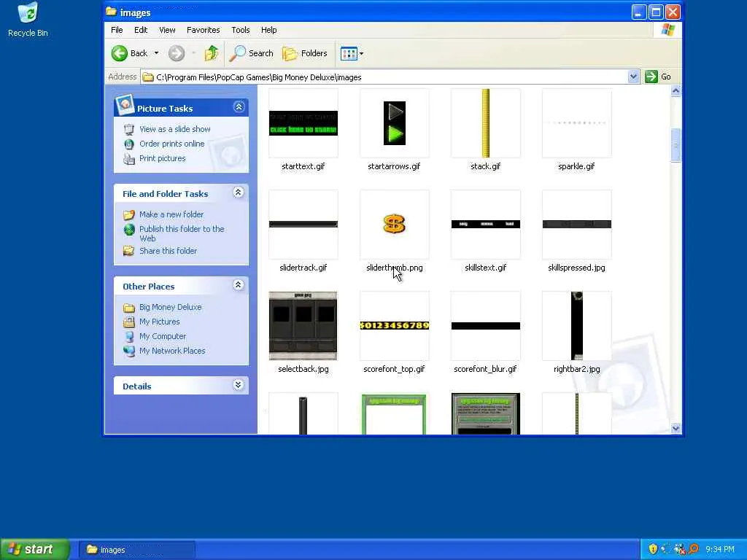Open the View menu
Viewport: 747px width, 560px height.
click(x=167, y=30)
